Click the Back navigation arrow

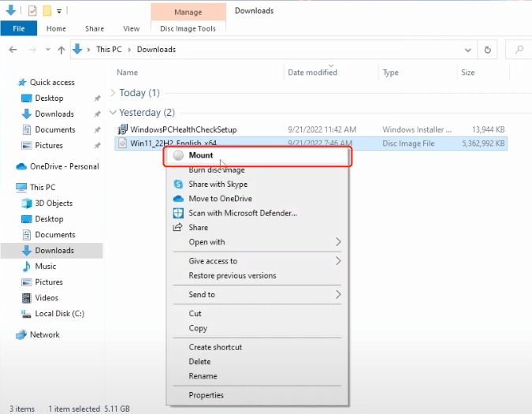(x=13, y=50)
